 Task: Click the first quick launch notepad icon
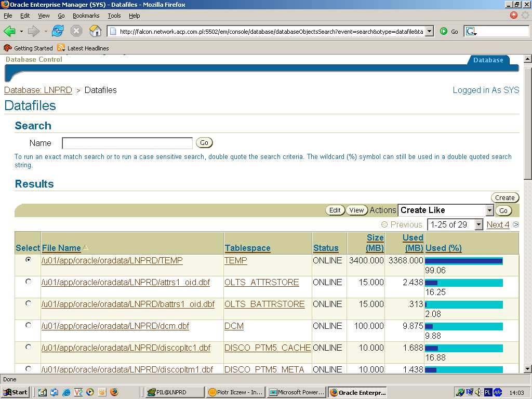pos(43,392)
